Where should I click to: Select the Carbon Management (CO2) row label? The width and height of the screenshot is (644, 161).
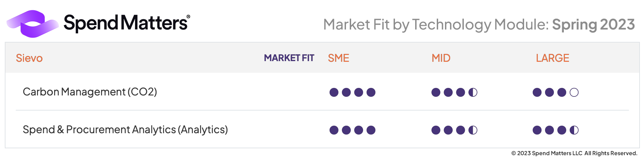tap(90, 92)
